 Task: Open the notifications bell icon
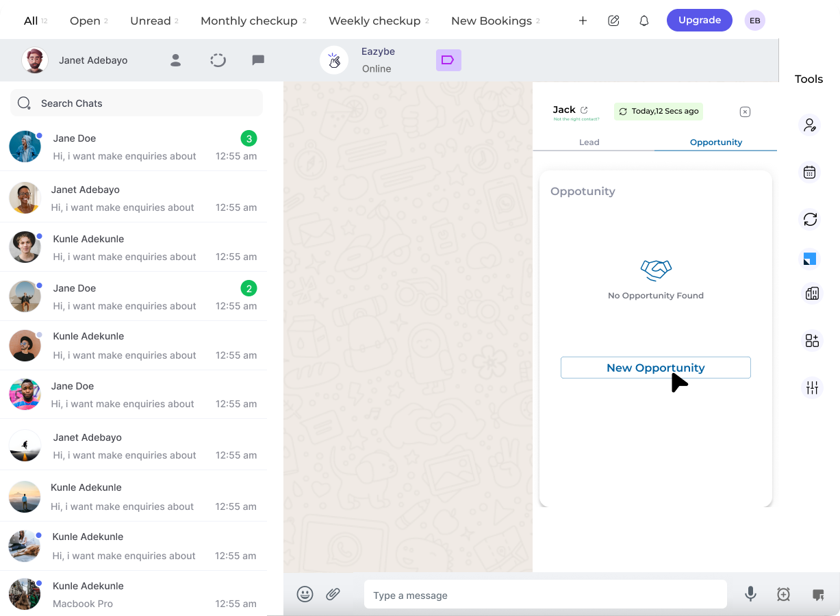click(x=644, y=21)
